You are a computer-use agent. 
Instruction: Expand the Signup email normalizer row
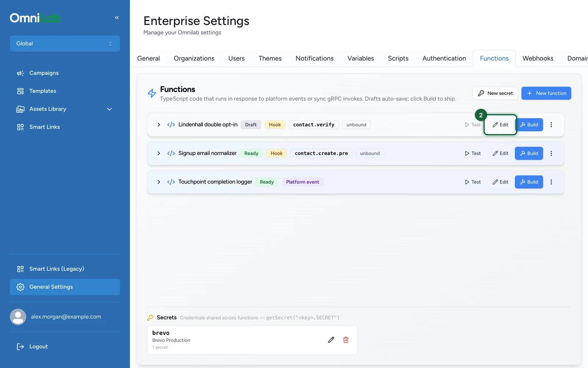coord(159,153)
